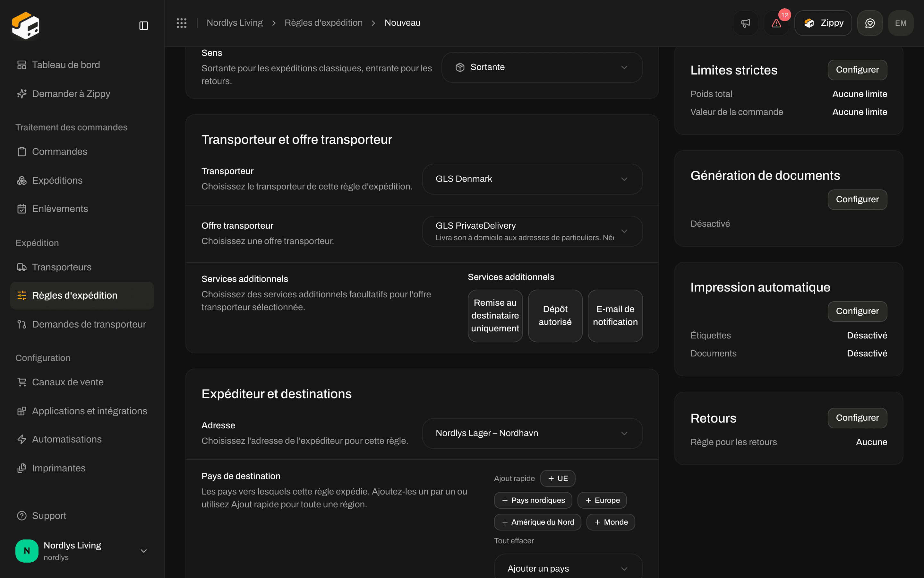Image resolution: width=924 pixels, height=578 pixels.
Task: Open the EM user avatar
Action: click(900, 23)
